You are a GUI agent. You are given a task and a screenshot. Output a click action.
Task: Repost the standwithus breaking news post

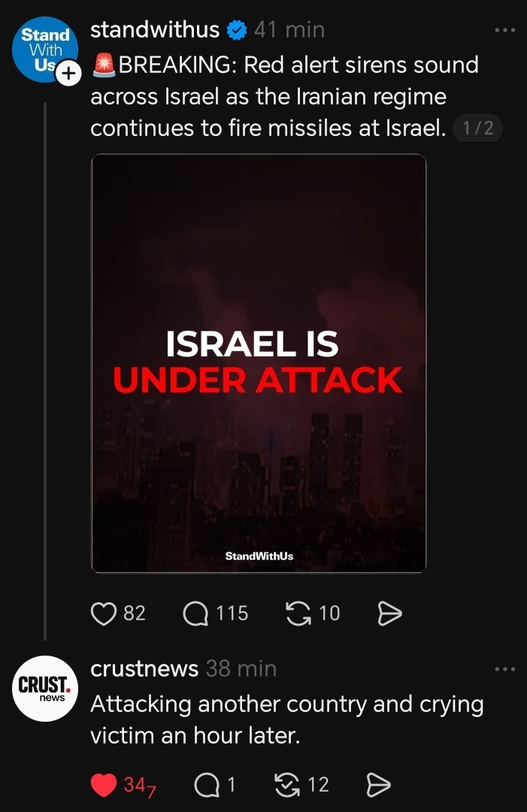(299, 614)
